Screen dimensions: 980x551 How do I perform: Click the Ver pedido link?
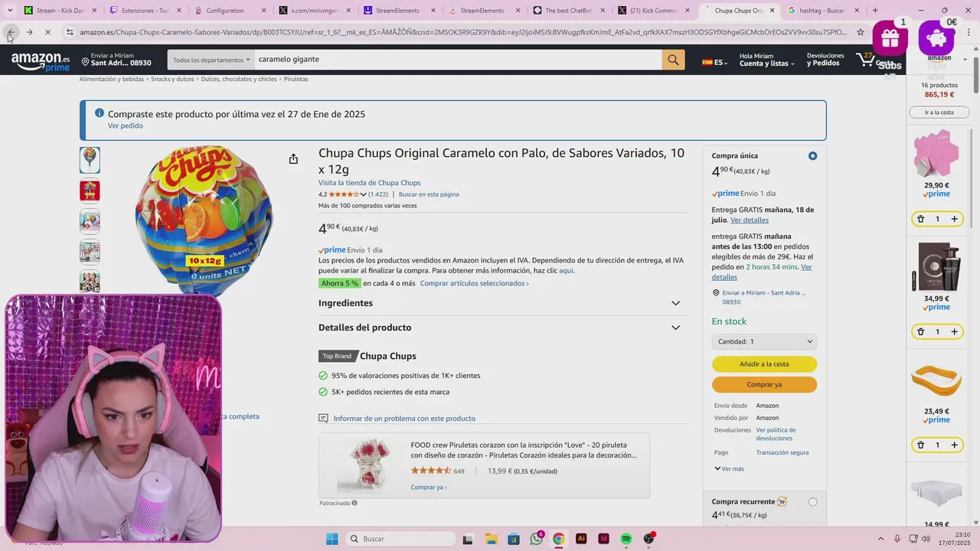click(125, 126)
